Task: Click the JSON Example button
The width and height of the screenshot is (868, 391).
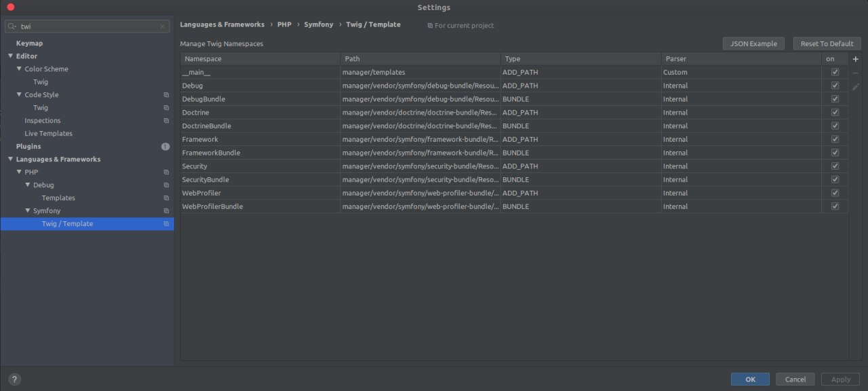Action: pos(753,43)
